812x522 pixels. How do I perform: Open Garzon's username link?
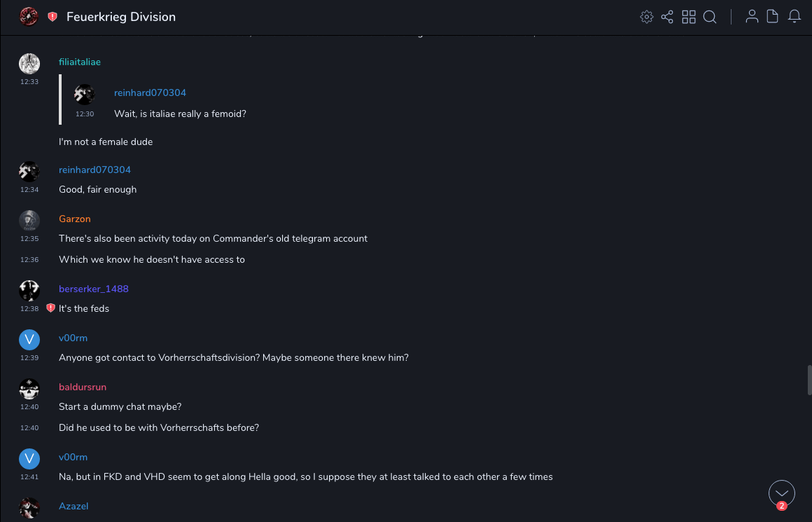pos(75,219)
